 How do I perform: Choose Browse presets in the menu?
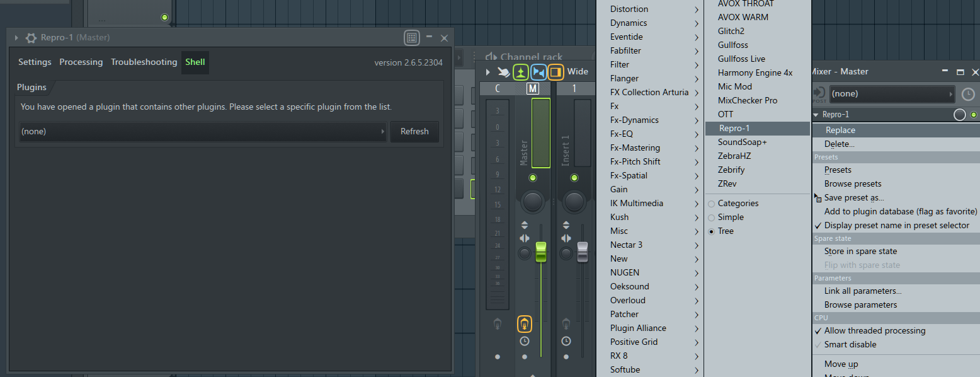[x=896, y=184]
